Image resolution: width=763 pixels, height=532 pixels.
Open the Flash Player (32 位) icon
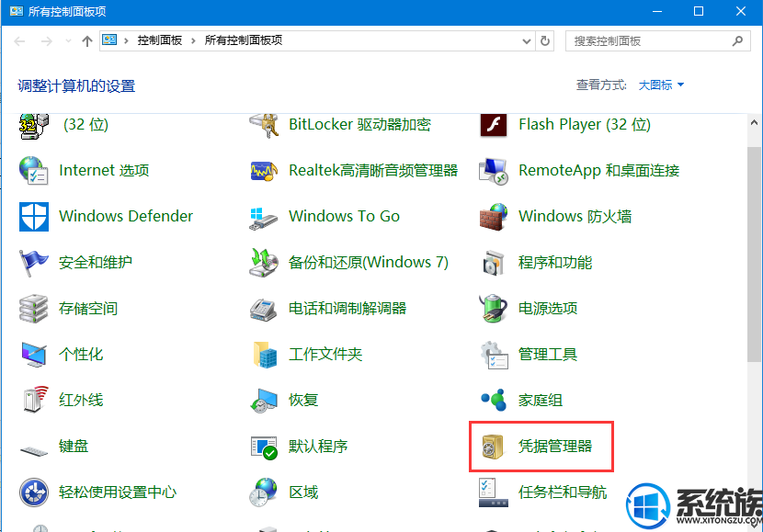point(494,125)
